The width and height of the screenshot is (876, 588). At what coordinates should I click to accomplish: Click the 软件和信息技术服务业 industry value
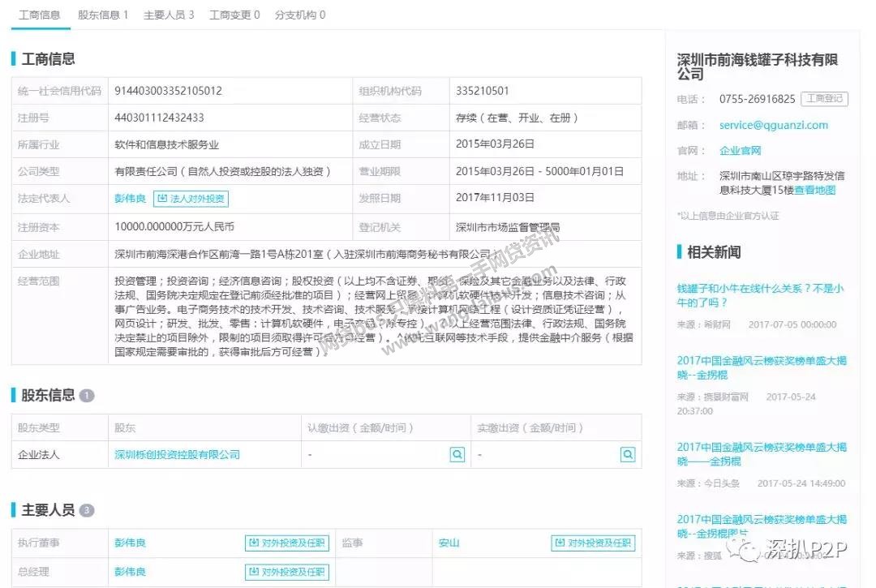point(166,144)
